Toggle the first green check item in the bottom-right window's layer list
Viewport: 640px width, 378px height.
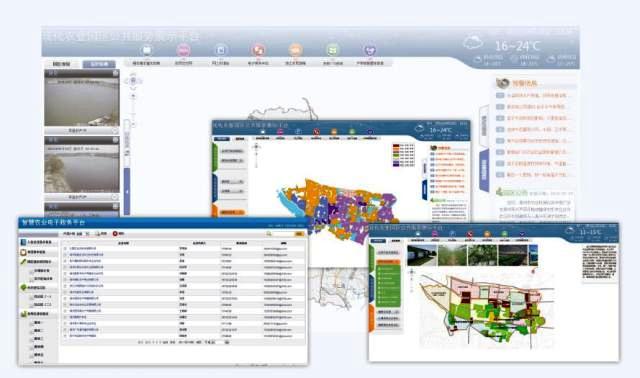[380, 269]
